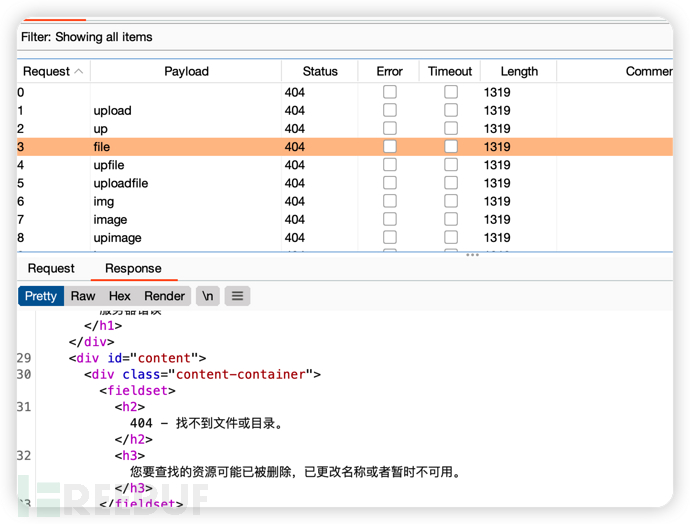Image resolution: width=690 pixels, height=524 pixels.
Task: Select the Render view tab
Action: click(x=165, y=296)
